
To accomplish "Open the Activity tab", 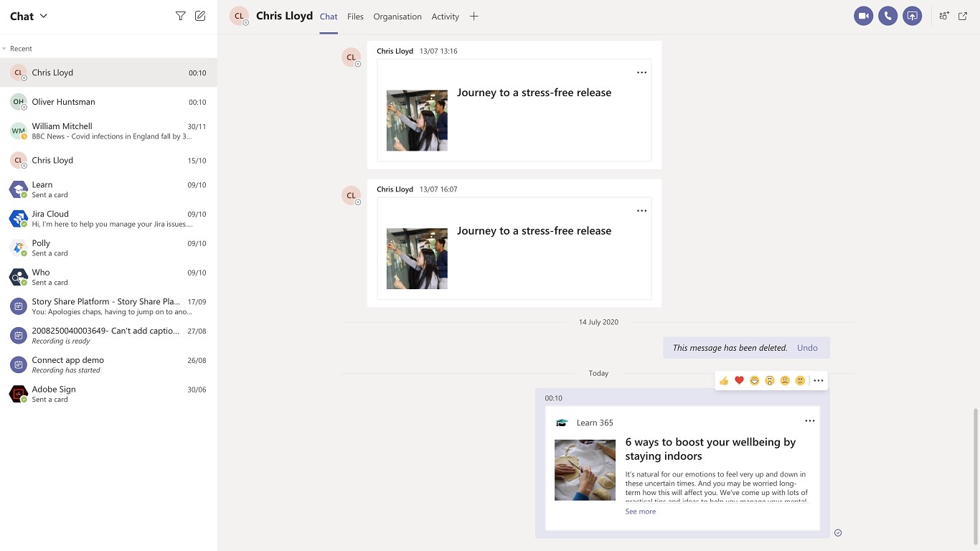I will pos(445,17).
